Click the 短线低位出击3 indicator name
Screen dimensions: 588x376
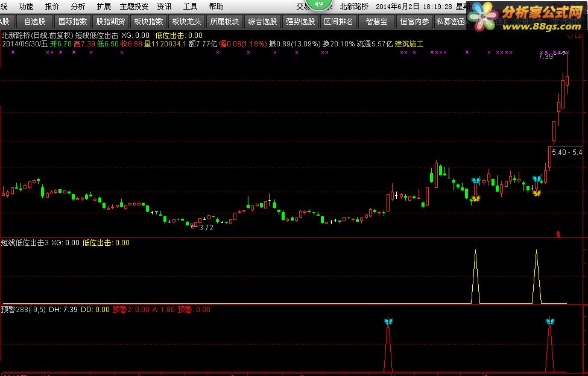click(25, 243)
